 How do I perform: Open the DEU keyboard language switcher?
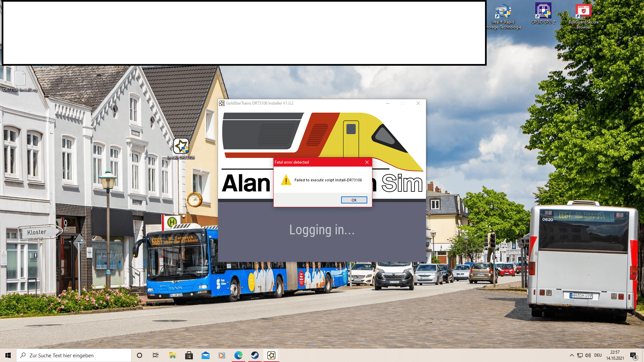click(598, 355)
